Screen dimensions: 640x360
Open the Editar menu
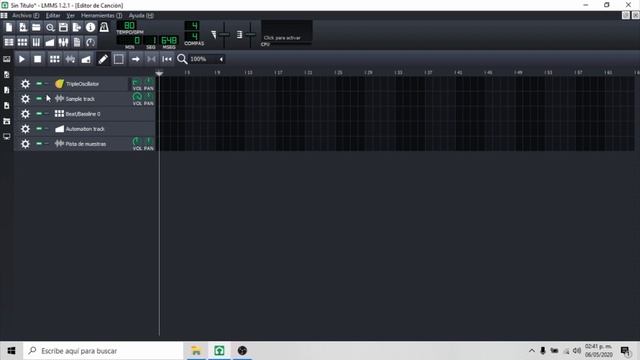tap(53, 16)
